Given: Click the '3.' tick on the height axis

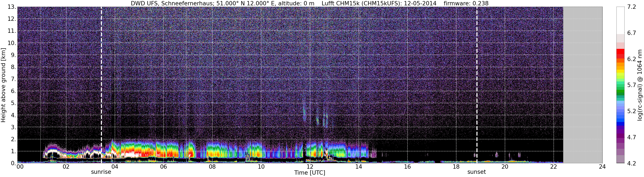Looking at the screenshot, I should coord(13,127).
